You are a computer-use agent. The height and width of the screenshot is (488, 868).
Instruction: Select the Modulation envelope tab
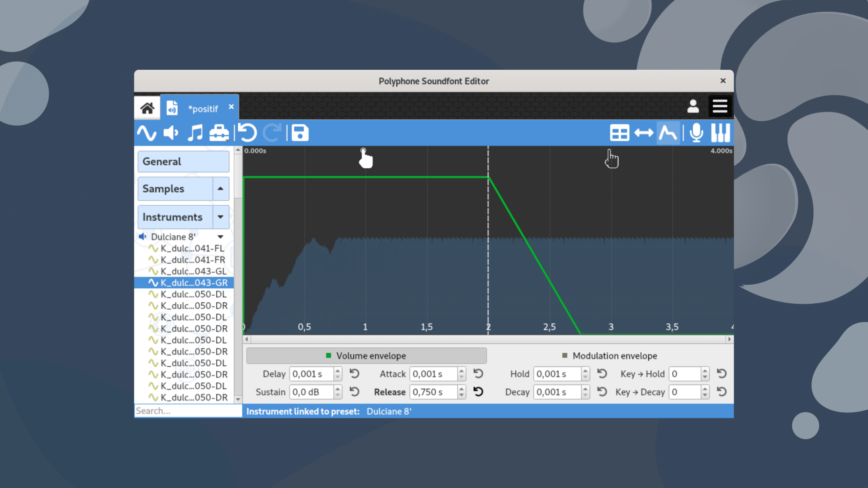[610, 356]
